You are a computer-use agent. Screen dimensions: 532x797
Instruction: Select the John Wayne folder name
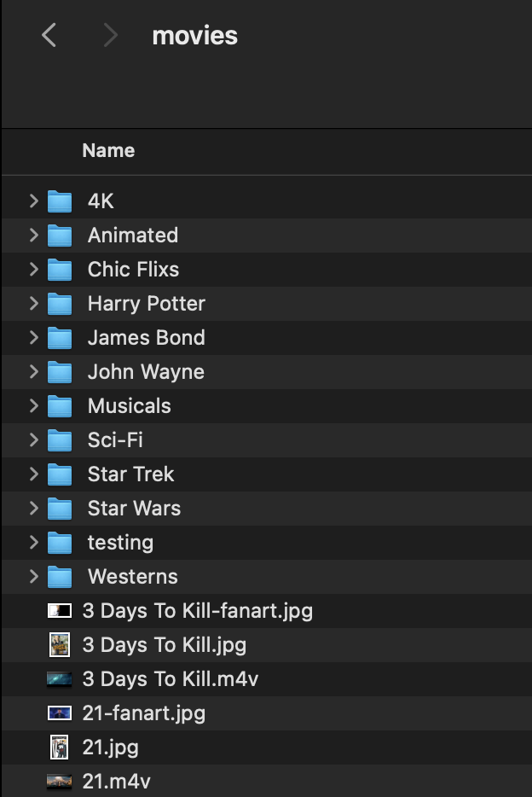click(146, 372)
